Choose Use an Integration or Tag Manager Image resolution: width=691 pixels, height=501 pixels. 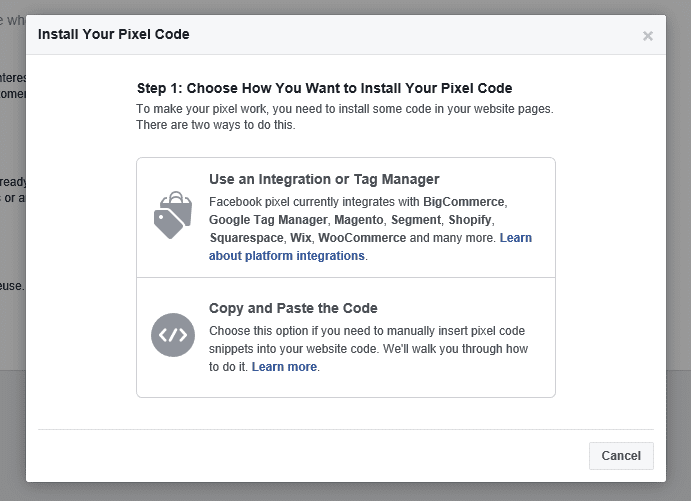click(324, 180)
